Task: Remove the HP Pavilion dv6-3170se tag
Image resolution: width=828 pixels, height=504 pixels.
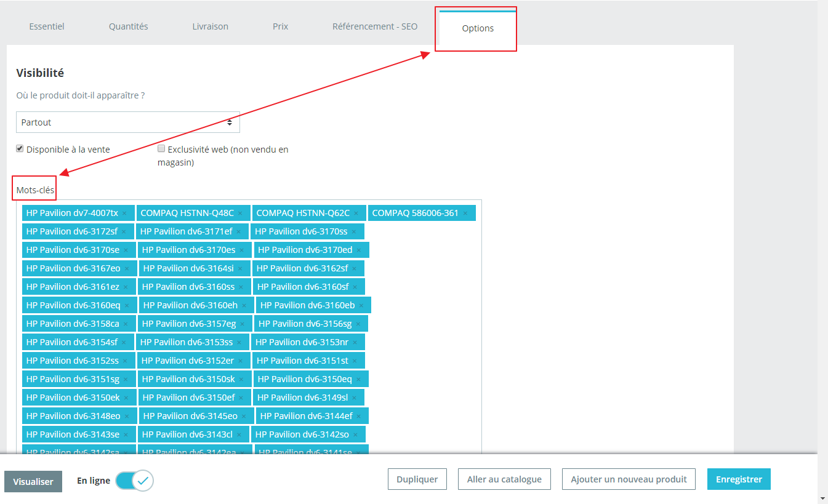Action: tap(126, 250)
